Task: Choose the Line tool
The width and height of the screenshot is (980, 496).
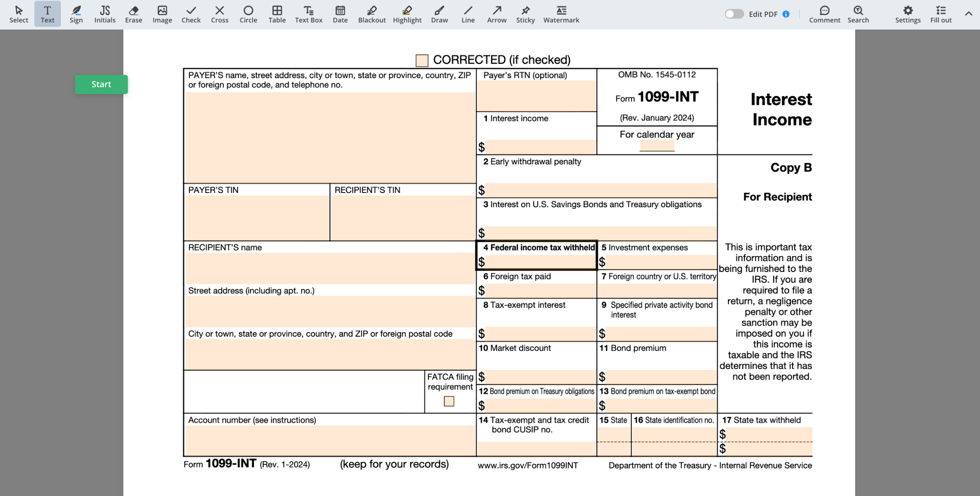Action: pos(468,14)
